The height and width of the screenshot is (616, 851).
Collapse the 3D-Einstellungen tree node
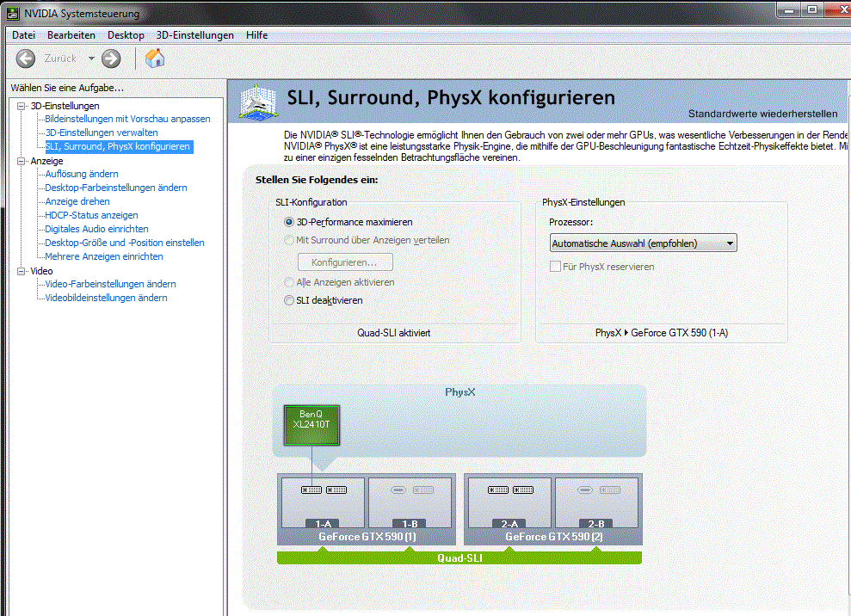coord(22,106)
